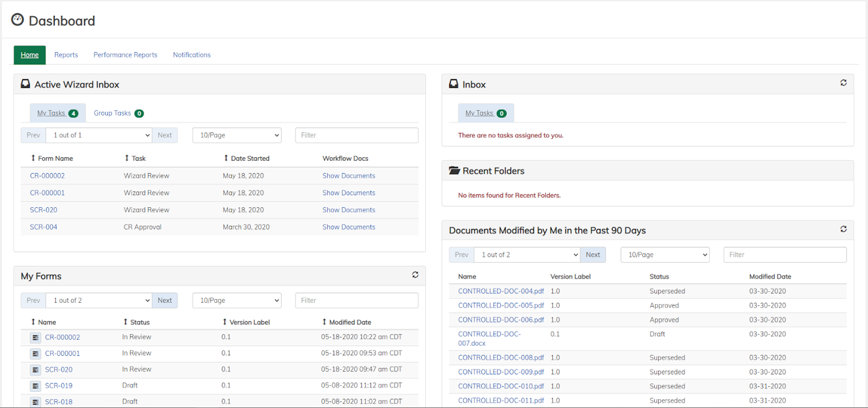Open CONTROLLED-DOC-006.pdf

point(501,320)
